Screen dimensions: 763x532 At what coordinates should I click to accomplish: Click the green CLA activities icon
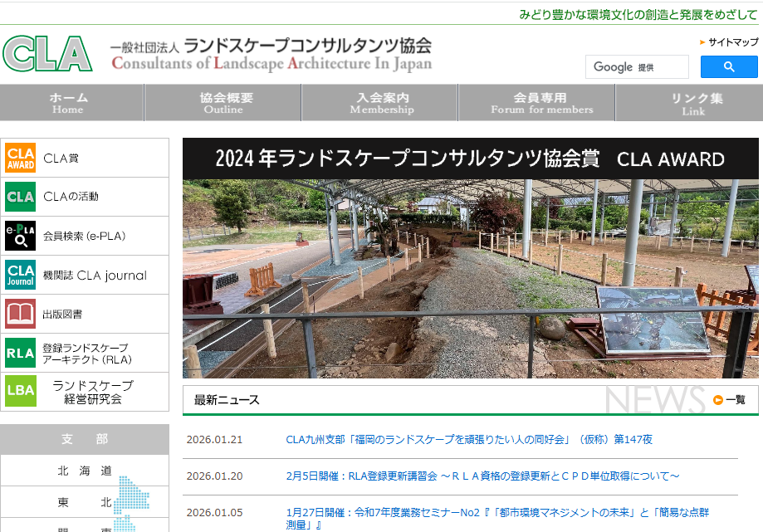(x=21, y=197)
